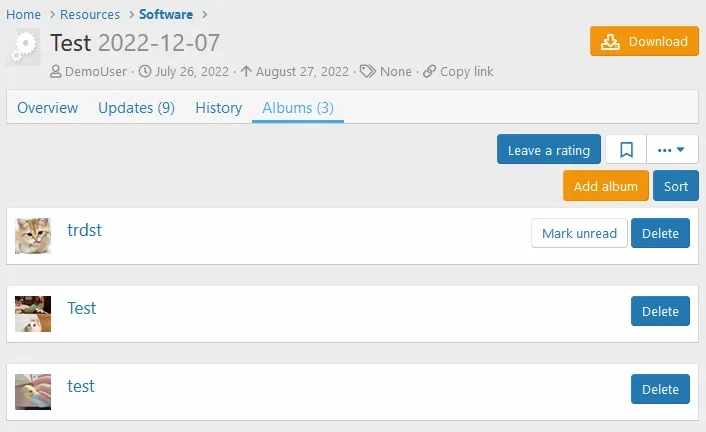Screen dimensions: 706x432
Task: Open the more options ellipsis dropdown
Action: click(672, 150)
